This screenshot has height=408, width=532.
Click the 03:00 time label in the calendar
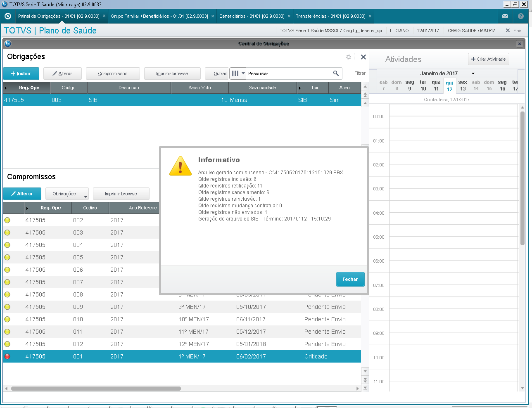pyautogui.click(x=379, y=189)
